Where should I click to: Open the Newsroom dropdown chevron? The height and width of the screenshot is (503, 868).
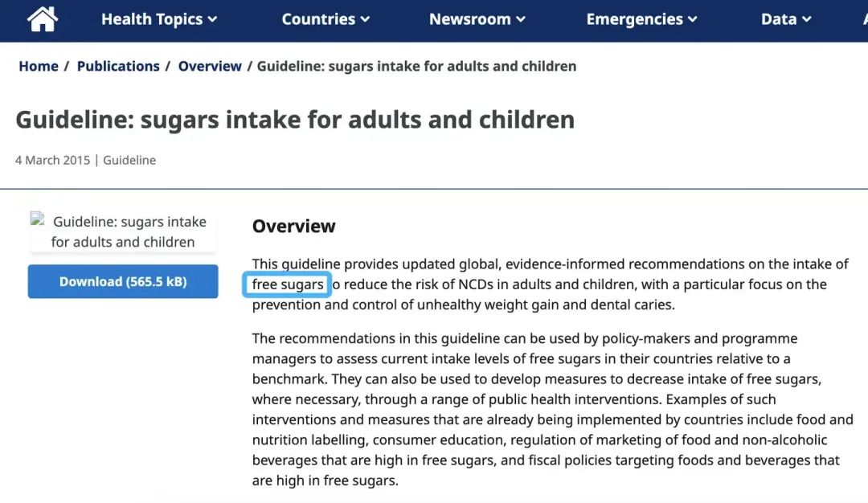point(521,19)
